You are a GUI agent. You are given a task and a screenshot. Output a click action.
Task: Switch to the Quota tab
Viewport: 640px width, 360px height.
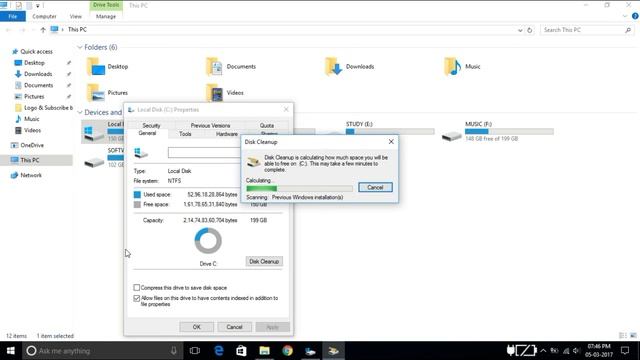(267, 125)
